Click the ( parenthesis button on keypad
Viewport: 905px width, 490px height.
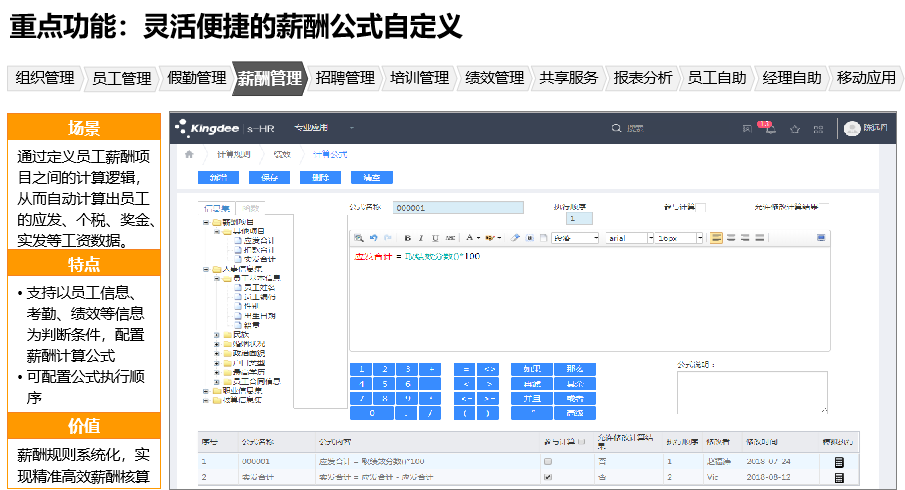[465, 413]
